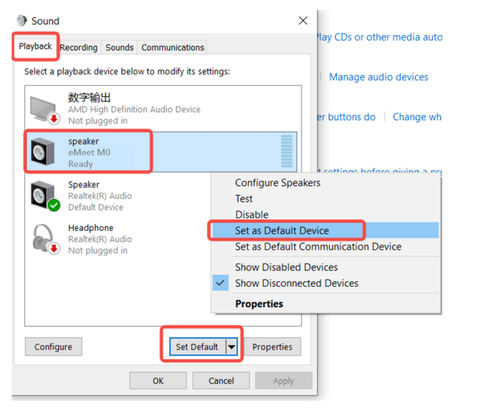The width and height of the screenshot is (480, 408).
Task: Enable Show Disabled Devices option
Action: [286, 267]
